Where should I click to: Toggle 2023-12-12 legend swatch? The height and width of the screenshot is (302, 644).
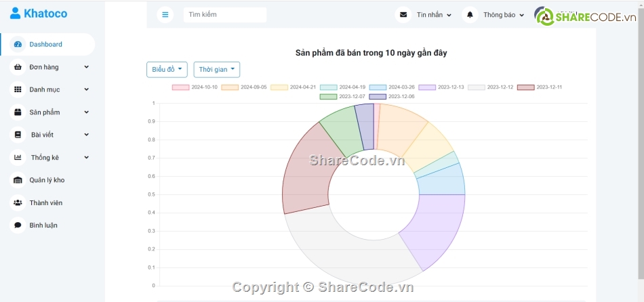[477, 87]
